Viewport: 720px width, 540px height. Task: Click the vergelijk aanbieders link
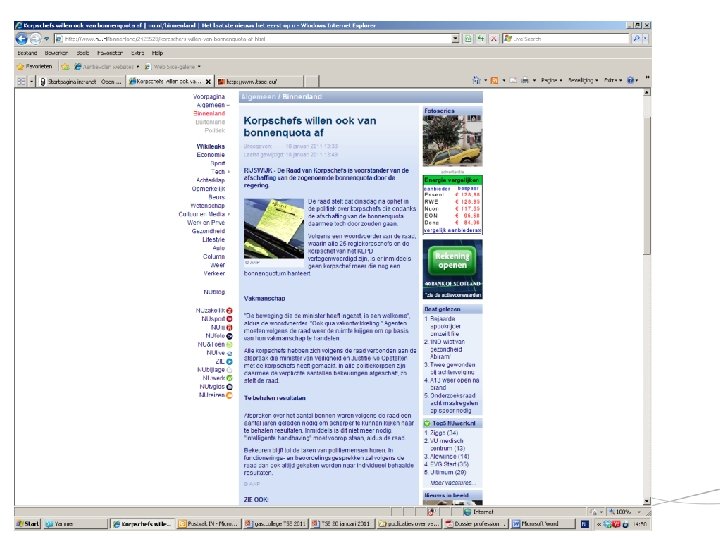(452, 230)
